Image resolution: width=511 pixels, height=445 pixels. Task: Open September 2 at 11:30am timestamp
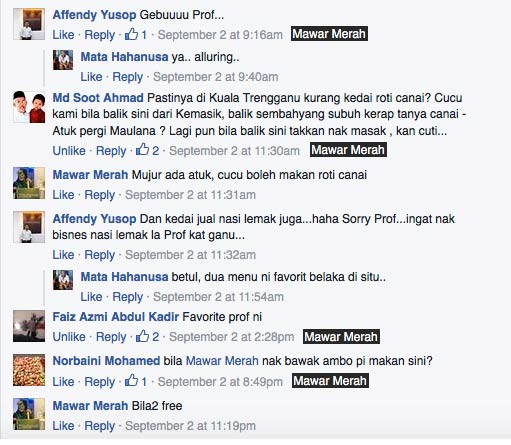point(234,151)
